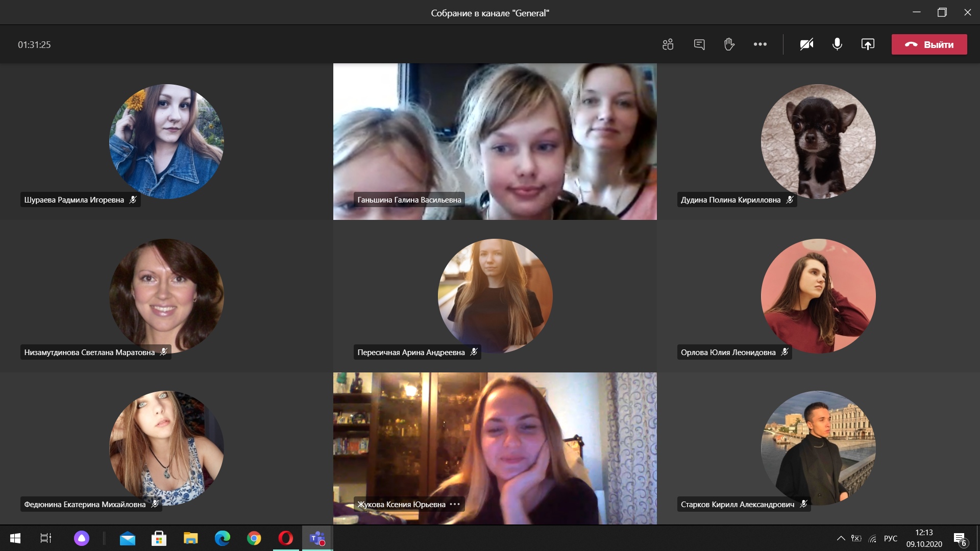This screenshot has width=980, height=551.
Task: Click the red Выйти button
Action: click(929, 44)
